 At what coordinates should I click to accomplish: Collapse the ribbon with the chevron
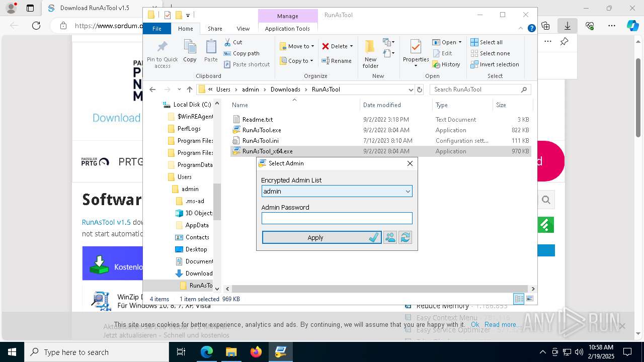[x=521, y=29]
